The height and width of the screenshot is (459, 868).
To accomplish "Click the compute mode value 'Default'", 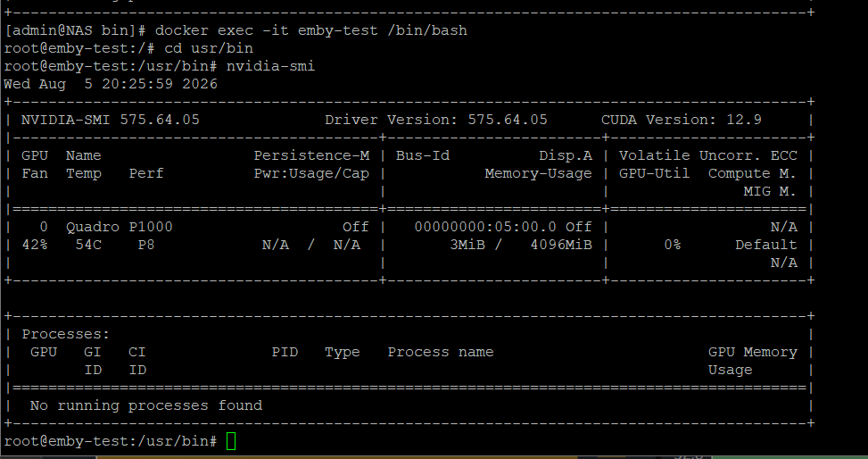I will [x=766, y=245].
